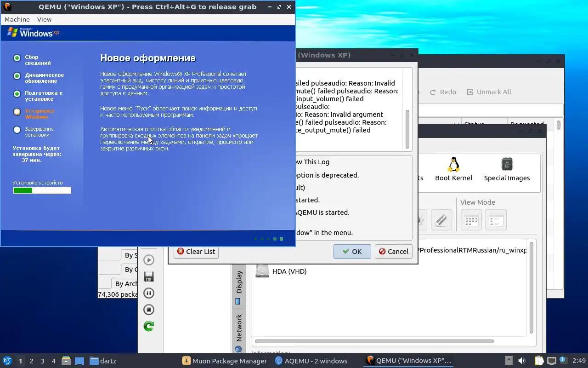Image resolution: width=588 pixels, height=368 pixels.
Task: Click the notification bubble tray icon
Action: pos(564,360)
